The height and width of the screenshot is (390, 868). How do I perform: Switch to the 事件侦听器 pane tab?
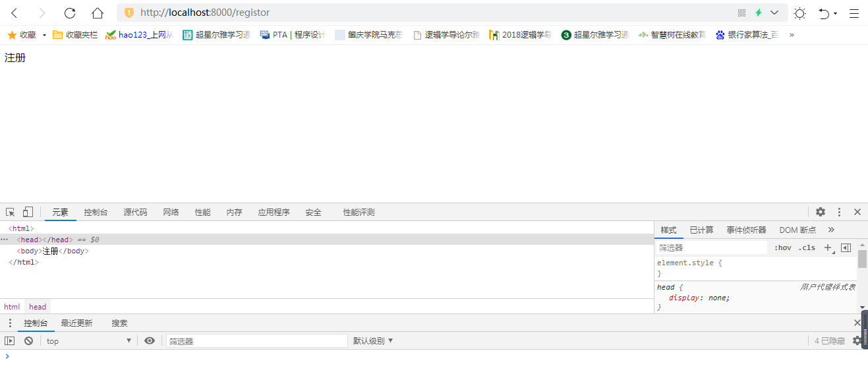click(x=746, y=230)
